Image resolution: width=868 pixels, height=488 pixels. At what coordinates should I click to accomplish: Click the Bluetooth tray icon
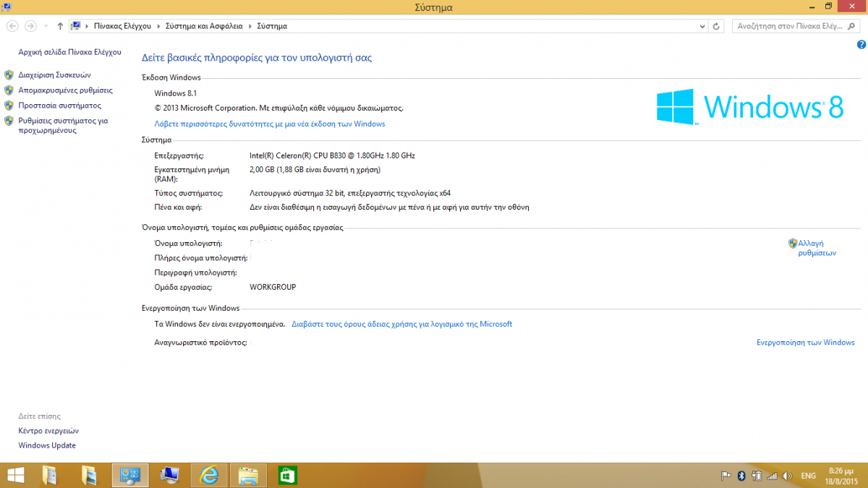[x=741, y=476]
